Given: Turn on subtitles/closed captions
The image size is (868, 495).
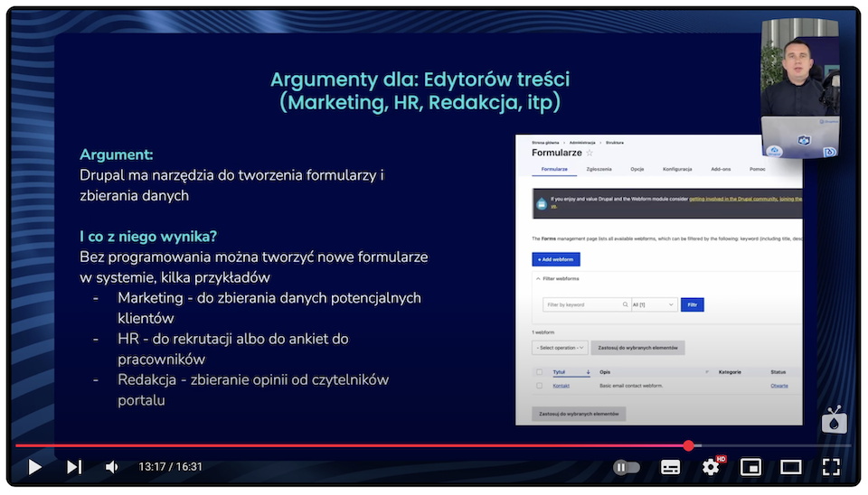Looking at the screenshot, I should (670, 467).
